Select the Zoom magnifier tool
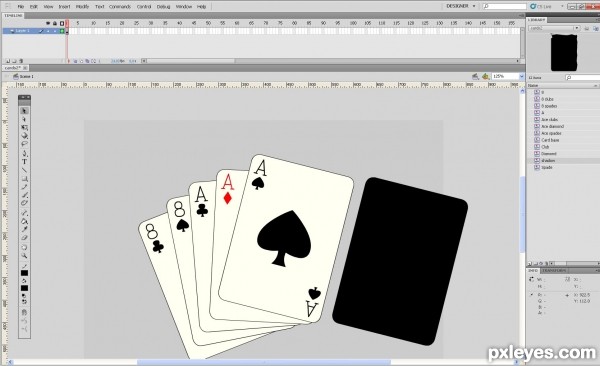 tap(24, 256)
